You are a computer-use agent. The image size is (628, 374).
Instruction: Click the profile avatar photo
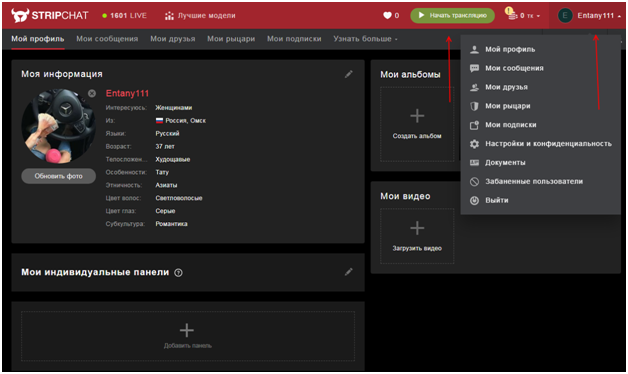58,126
